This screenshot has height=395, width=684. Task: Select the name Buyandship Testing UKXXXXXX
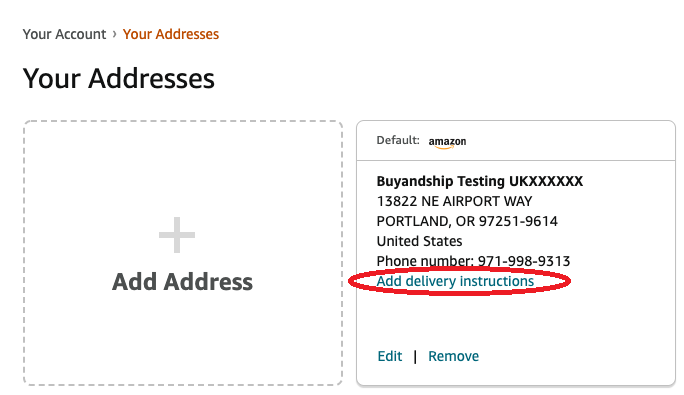coord(479,181)
